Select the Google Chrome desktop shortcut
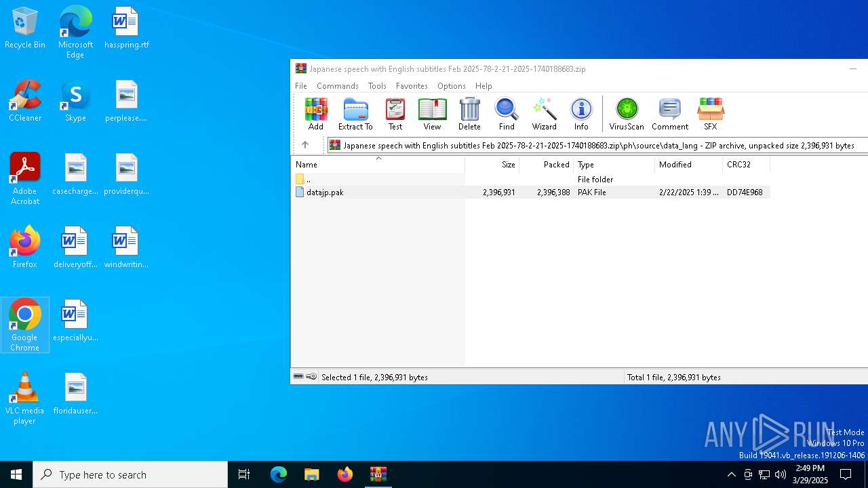Viewport: 868px width, 488px height. [x=25, y=325]
